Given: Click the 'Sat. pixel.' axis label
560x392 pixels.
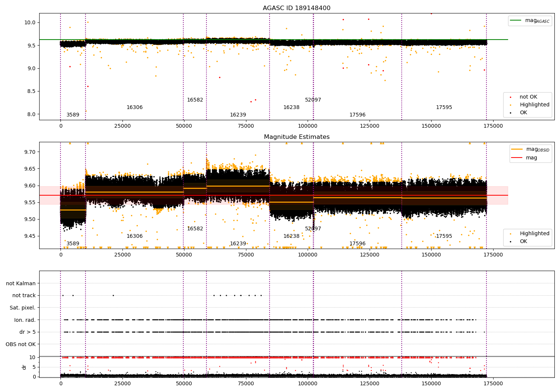Looking at the screenshot, I should (23, 308).
